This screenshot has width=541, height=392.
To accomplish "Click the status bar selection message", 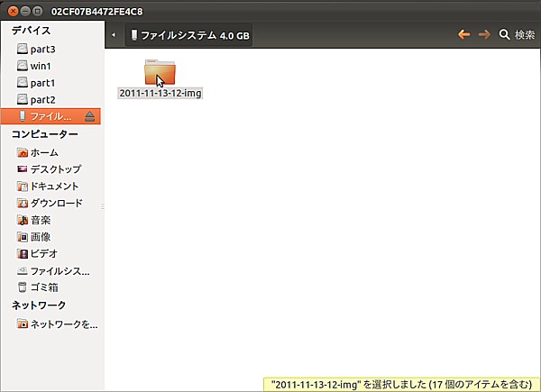I will coord(401,384).
